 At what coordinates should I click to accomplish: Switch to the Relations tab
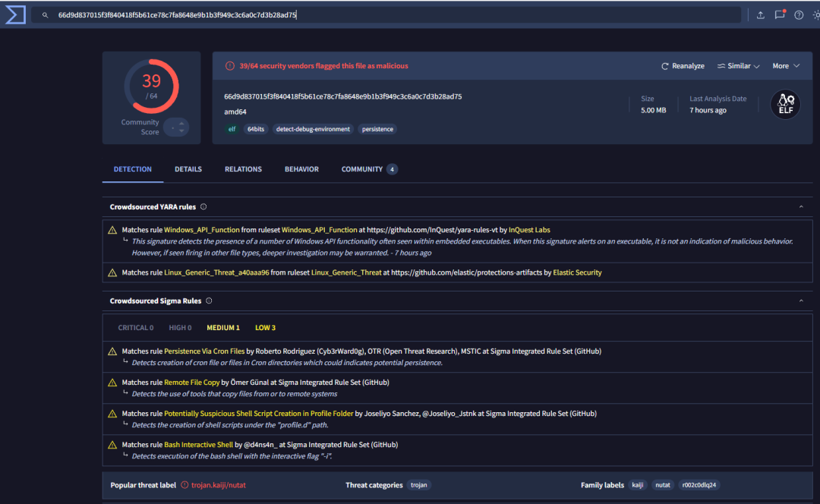tap(243, 169)
